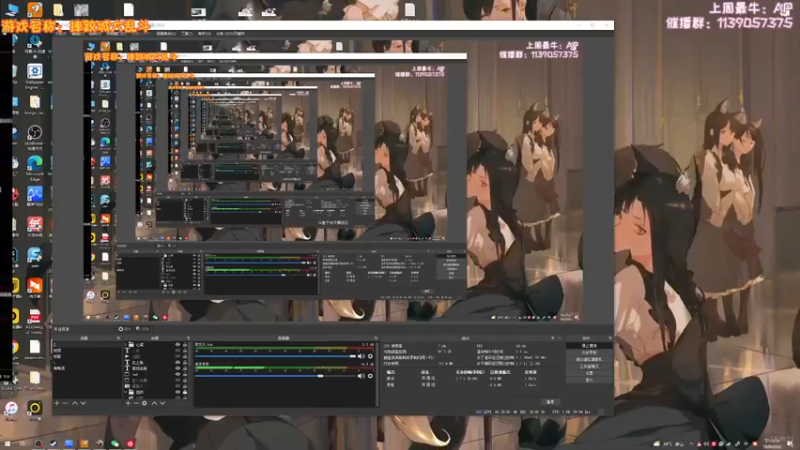This screenshot has height=450, width=800.
Task: Click the nested OBS preview canvas
Action: [x=333, y=181]
